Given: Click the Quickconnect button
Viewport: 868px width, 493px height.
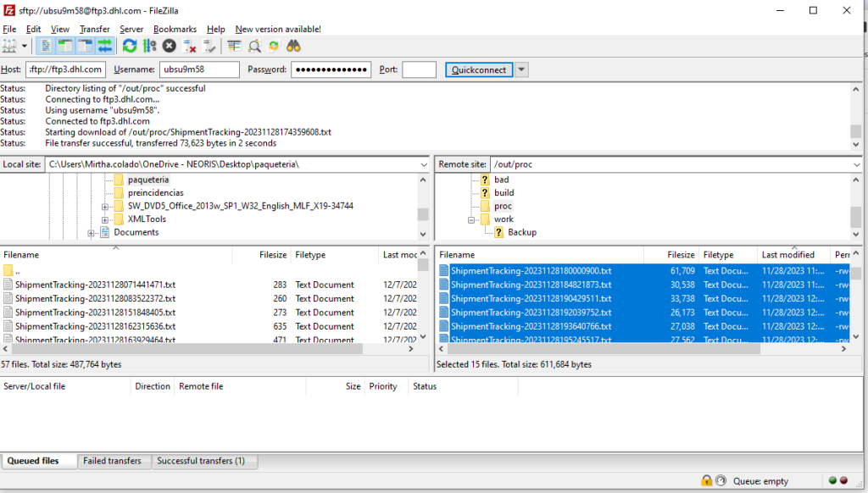Looking at the screenshot, I should click(x=479, y=69).
